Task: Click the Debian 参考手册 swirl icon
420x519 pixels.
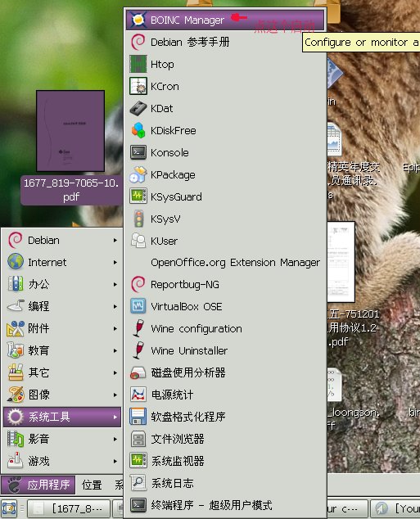Action: point(138,42)
